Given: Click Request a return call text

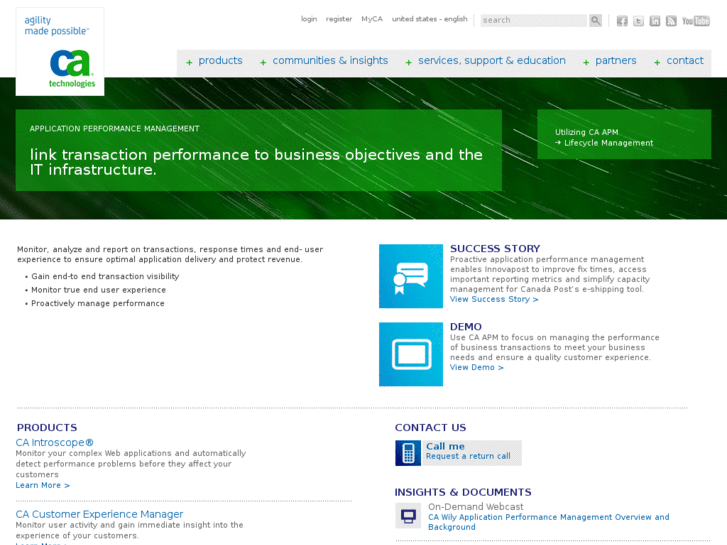Looking at the screenshot, I should click(x=468, y=456).
